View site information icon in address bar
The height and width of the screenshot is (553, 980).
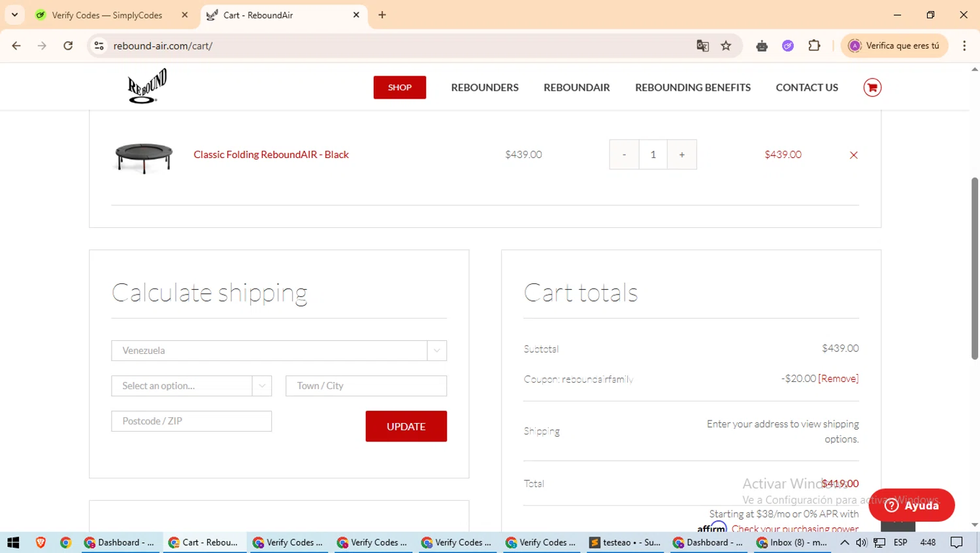(99, 46)
